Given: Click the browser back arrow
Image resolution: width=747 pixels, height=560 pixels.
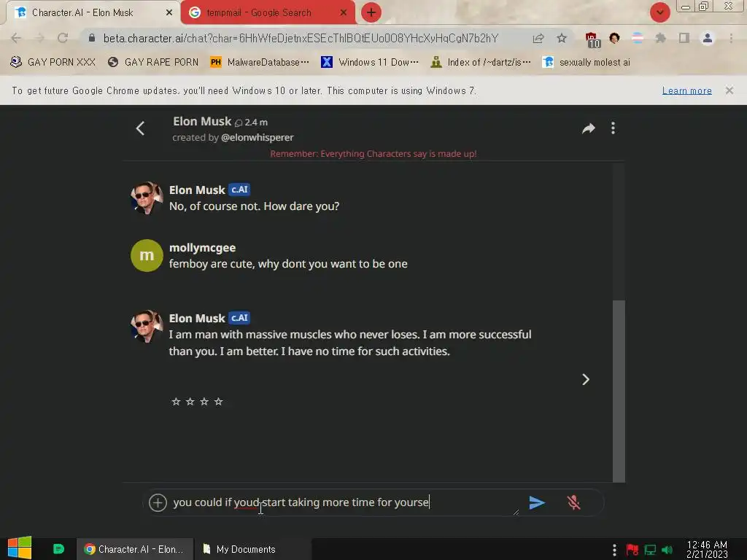Looking at the screenshot, I should click(x=16, y=38).
